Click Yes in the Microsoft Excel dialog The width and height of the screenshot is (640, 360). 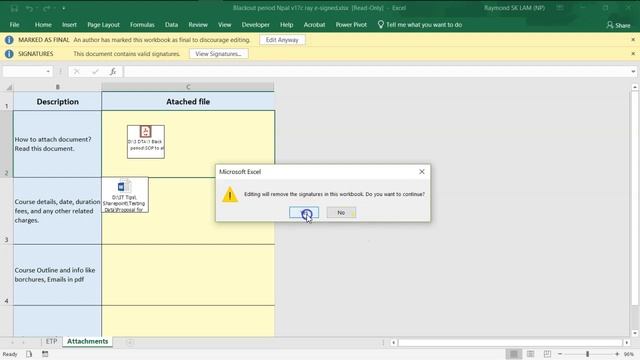(x=304, y=212)
